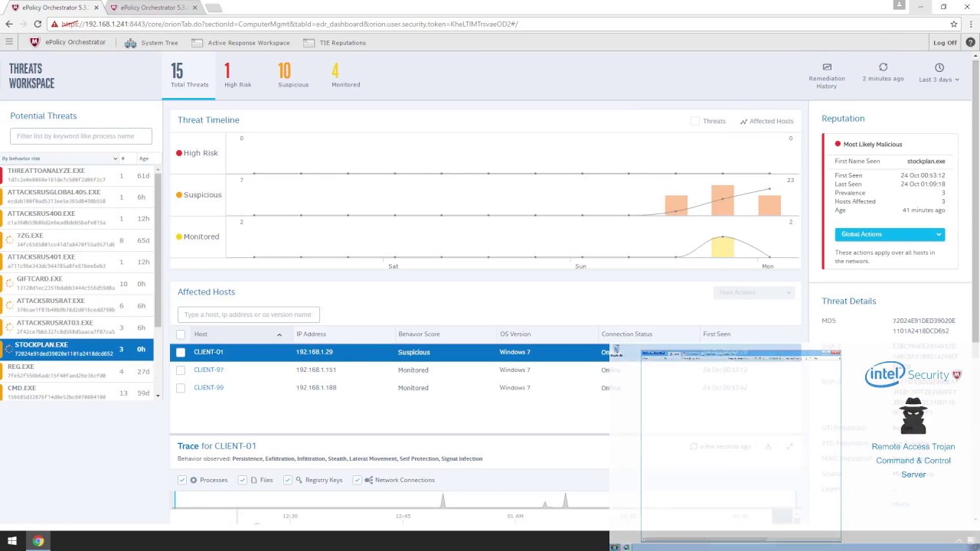Select the 7ZG.EXE threat row
Image resolution: width=980 pixels, height=551 pixels.
click(x=78, y=240)
